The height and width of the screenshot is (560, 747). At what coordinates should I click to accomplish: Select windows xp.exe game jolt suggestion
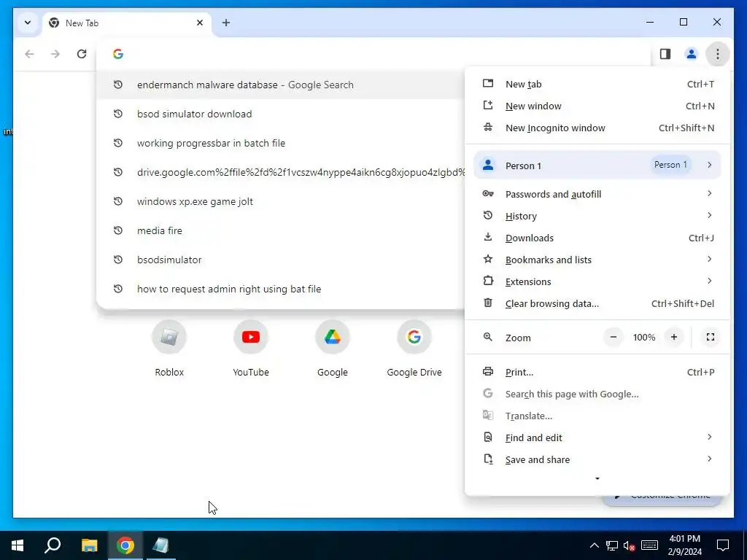click(281, 201)
